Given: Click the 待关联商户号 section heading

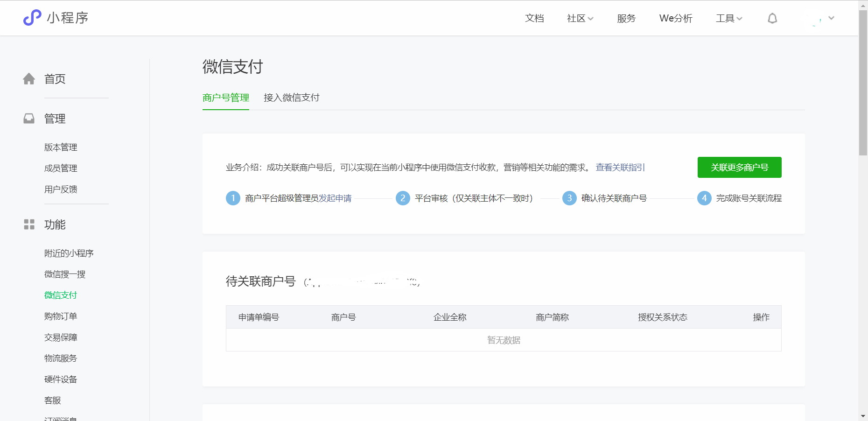Looking at the screenshot, I should (261, 281).
